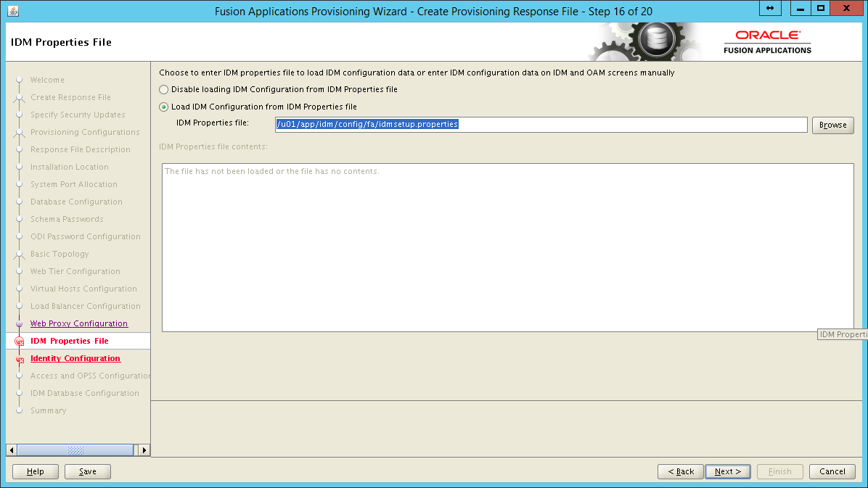Click Load Balancer Configuration step

(85, 307)
